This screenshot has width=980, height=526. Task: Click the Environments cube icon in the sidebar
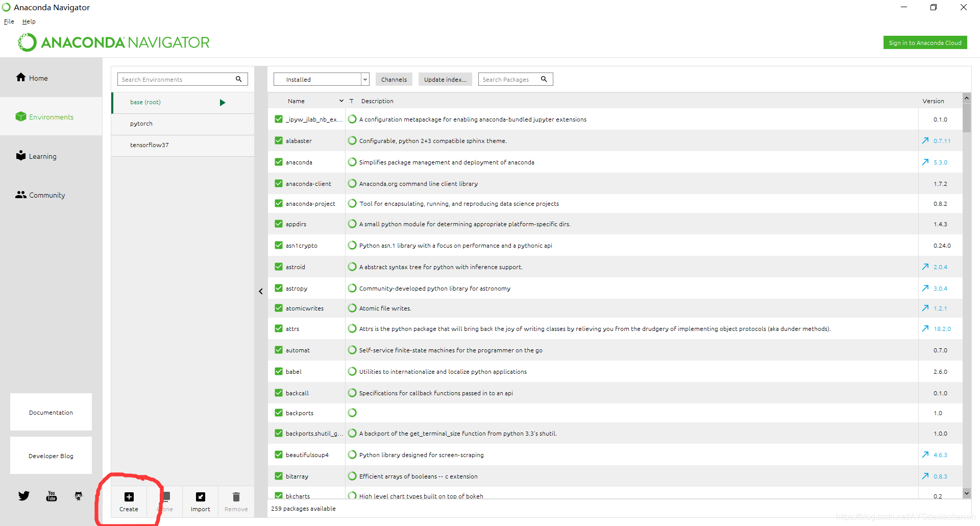click(x=21, y=116)
